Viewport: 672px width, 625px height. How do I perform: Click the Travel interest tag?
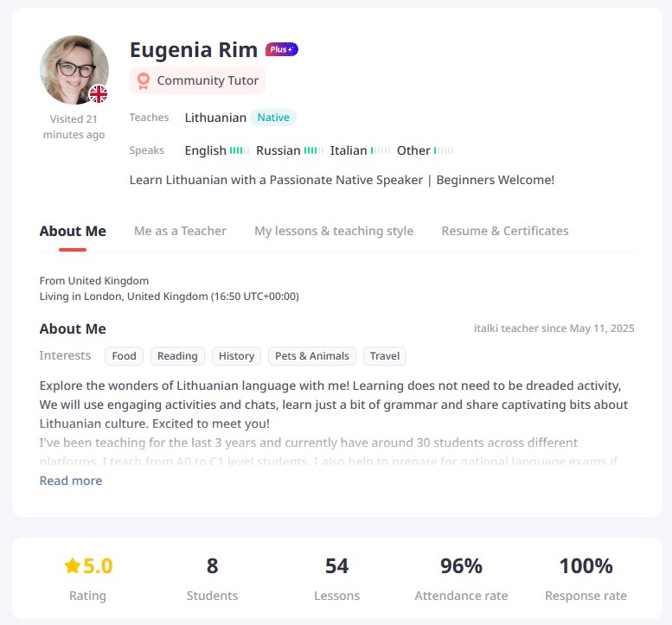pos(385,356)
